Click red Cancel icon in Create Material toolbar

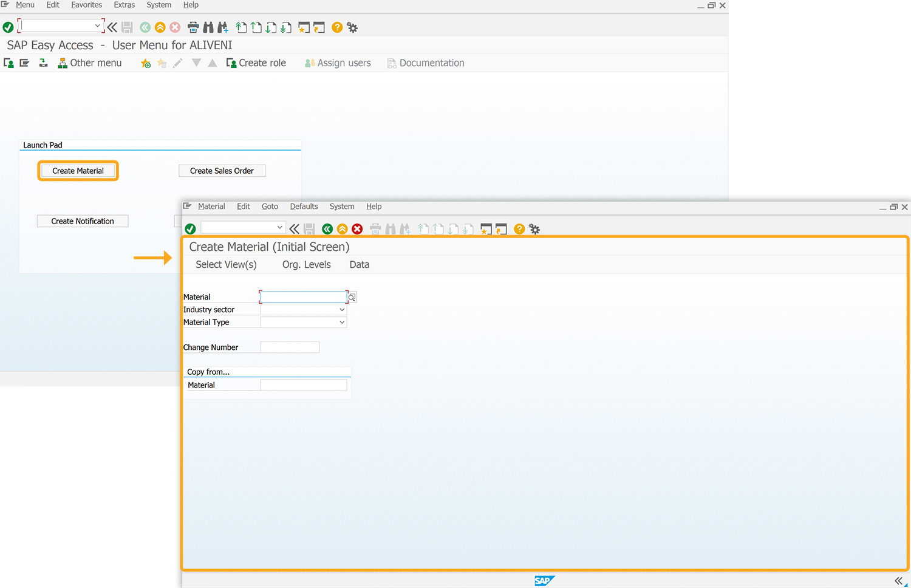pos(357,229)
